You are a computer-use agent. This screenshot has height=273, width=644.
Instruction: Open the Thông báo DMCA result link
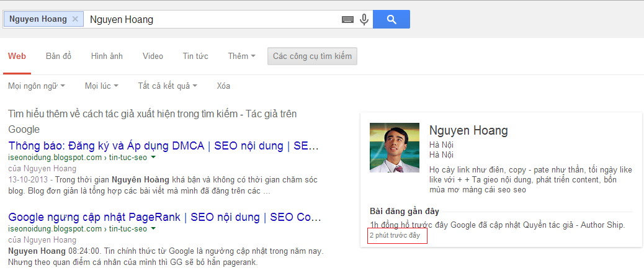pyautogui.click(x=164, y=146)
